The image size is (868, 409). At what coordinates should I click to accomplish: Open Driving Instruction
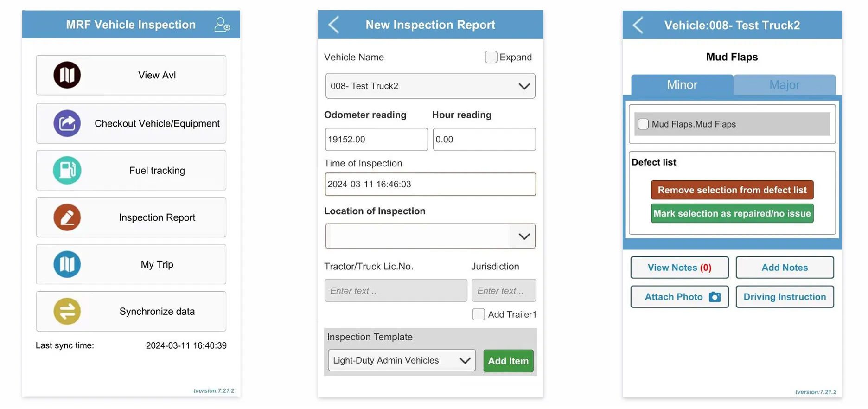tap(785, 297)
